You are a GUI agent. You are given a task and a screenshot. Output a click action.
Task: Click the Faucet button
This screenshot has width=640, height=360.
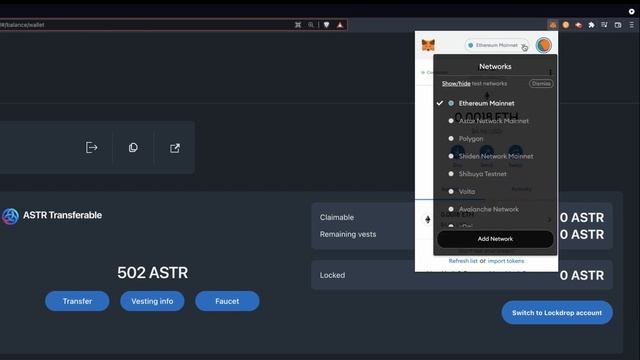point(227,301)
